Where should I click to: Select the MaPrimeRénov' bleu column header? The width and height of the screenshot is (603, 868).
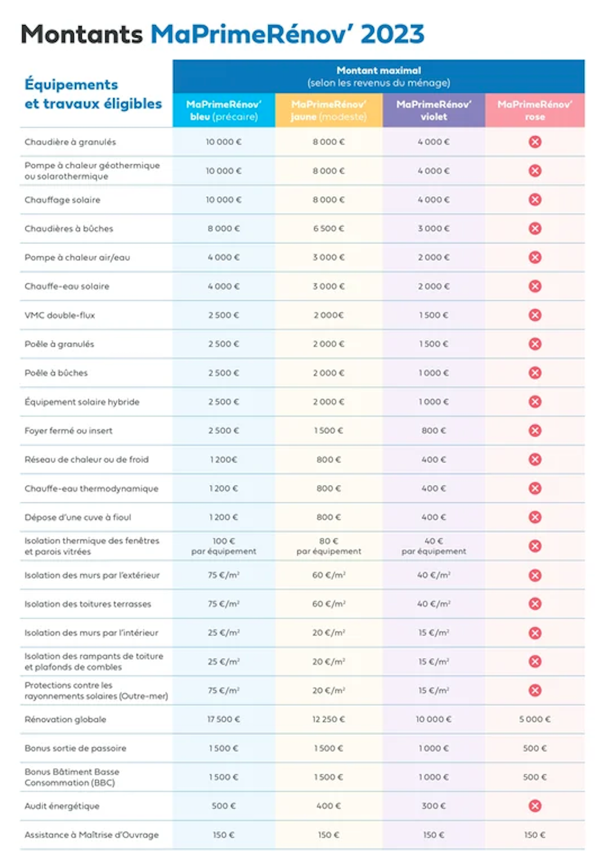pos(223,110)
